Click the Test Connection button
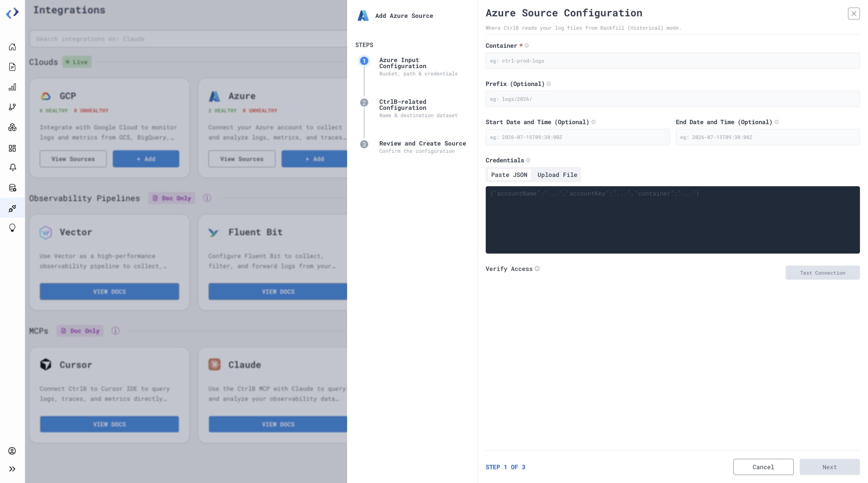Viewport: 868px width, 483px height. (823, 273)
